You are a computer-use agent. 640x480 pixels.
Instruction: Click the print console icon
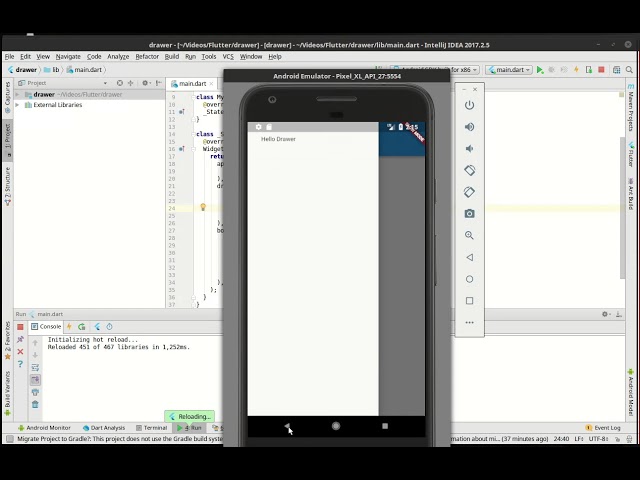35,392
